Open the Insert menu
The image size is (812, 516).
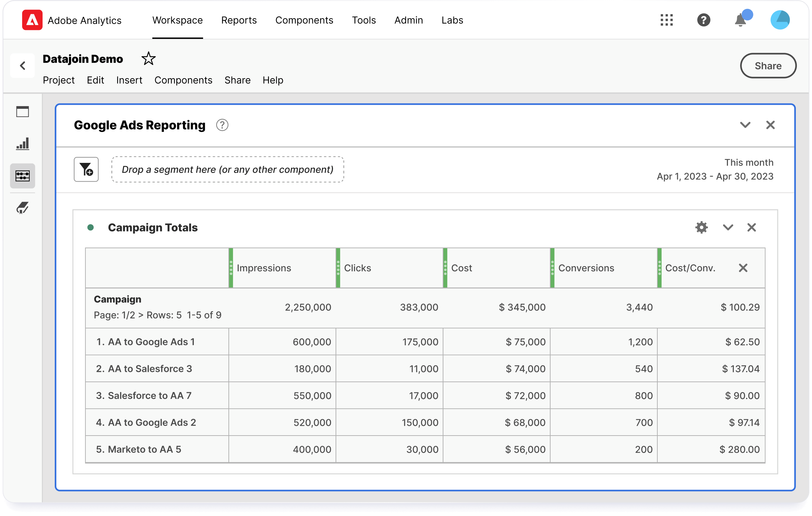[x=129, y=80]
